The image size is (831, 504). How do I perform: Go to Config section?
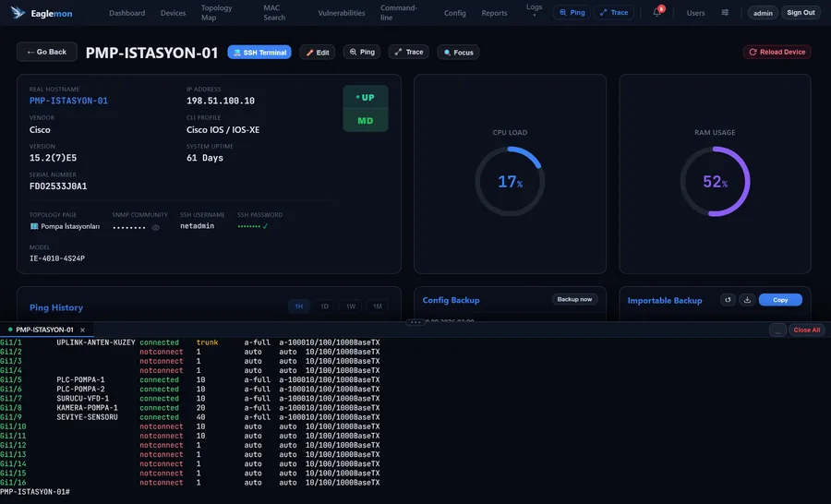454,13
